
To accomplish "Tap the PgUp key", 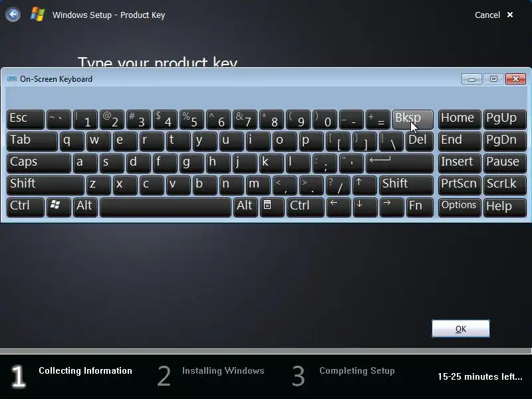I will pyautogui.click(x=505, y=120).
